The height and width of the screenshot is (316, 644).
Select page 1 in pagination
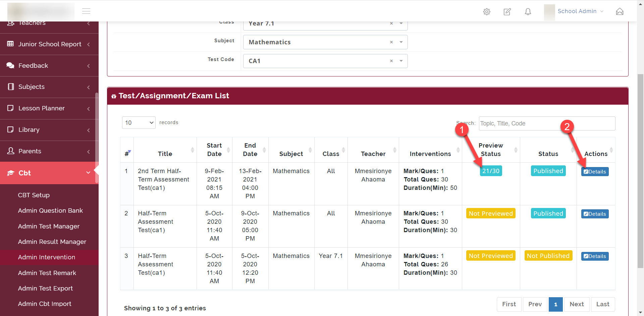pyautogui.click(x=556, y=304)
